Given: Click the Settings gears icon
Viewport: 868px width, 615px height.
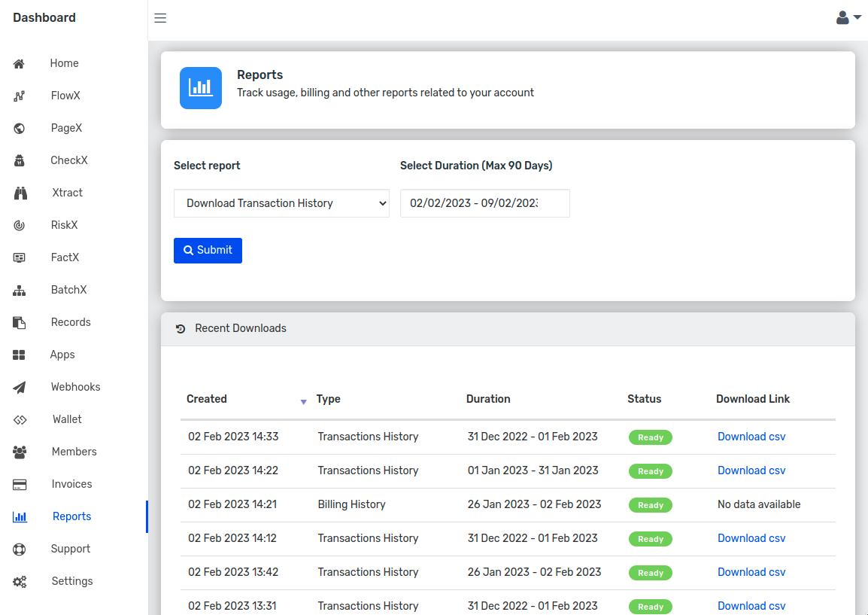Looking at the screenshot, I should (x=20, y=582).
